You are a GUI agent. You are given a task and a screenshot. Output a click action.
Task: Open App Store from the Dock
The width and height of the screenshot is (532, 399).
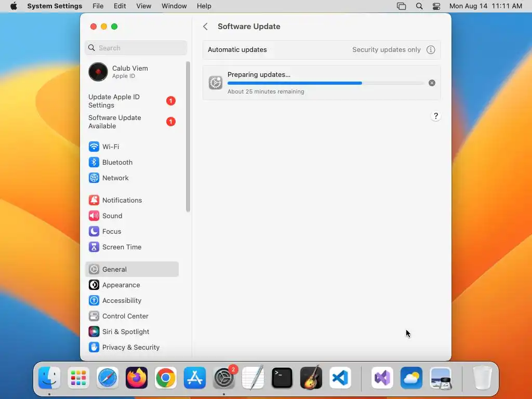[195, 378]
